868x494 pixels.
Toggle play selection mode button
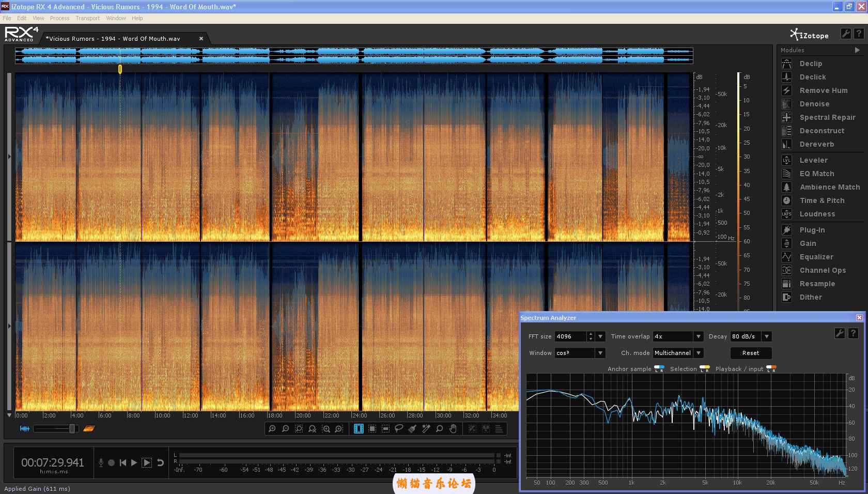coord(147,462)
